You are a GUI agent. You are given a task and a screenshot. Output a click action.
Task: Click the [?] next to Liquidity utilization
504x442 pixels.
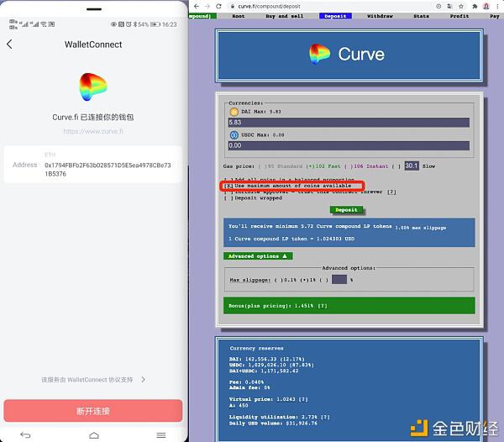pyautogui.click(x=325, y=417)
